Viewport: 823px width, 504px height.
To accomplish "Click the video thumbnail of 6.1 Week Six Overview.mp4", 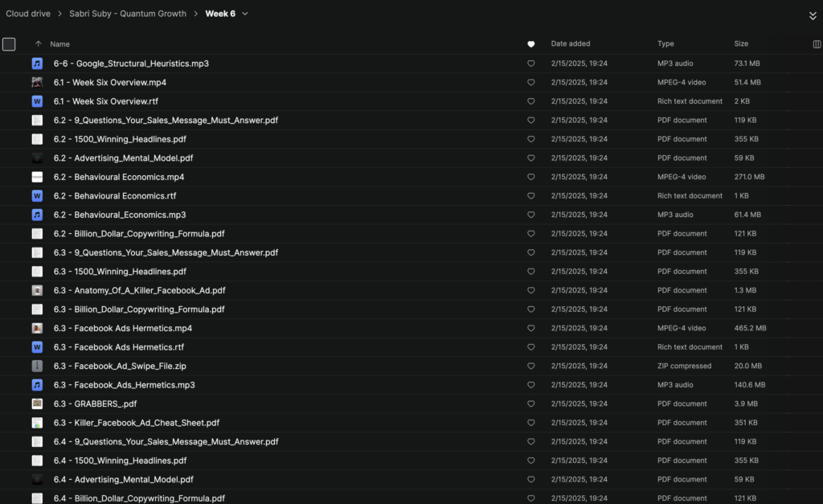I will point(37,83).
